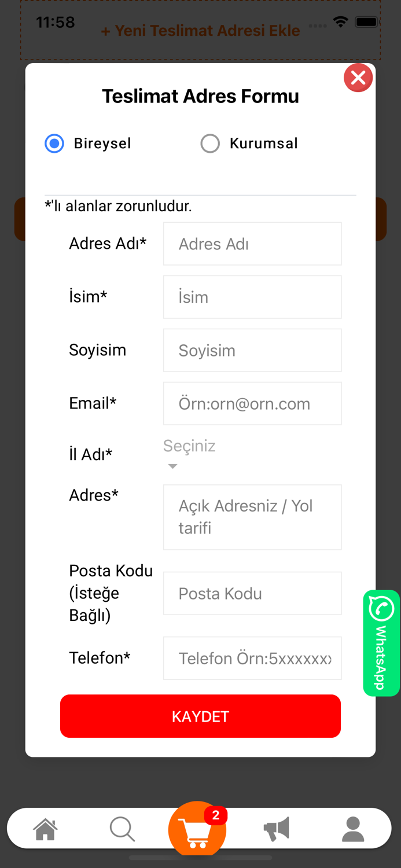Open the home screen icon
401x868 pixels.
point(46,829)
